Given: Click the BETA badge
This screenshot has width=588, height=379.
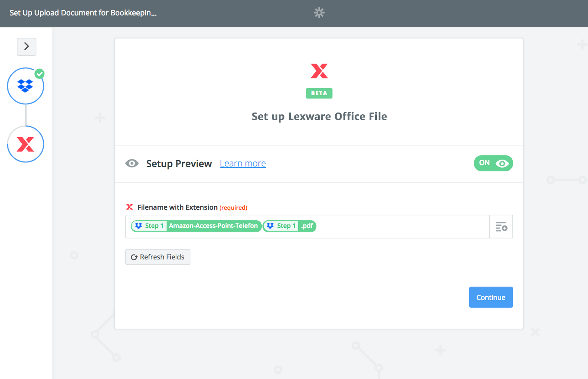Looking at the screenshot, I should click(319, 93).
